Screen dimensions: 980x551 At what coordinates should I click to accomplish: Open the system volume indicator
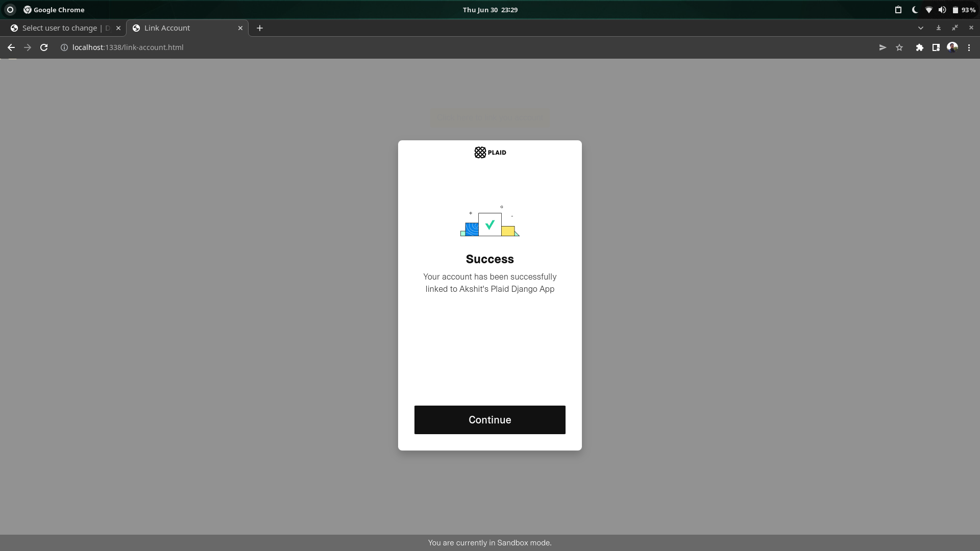(x=942, y=10)
